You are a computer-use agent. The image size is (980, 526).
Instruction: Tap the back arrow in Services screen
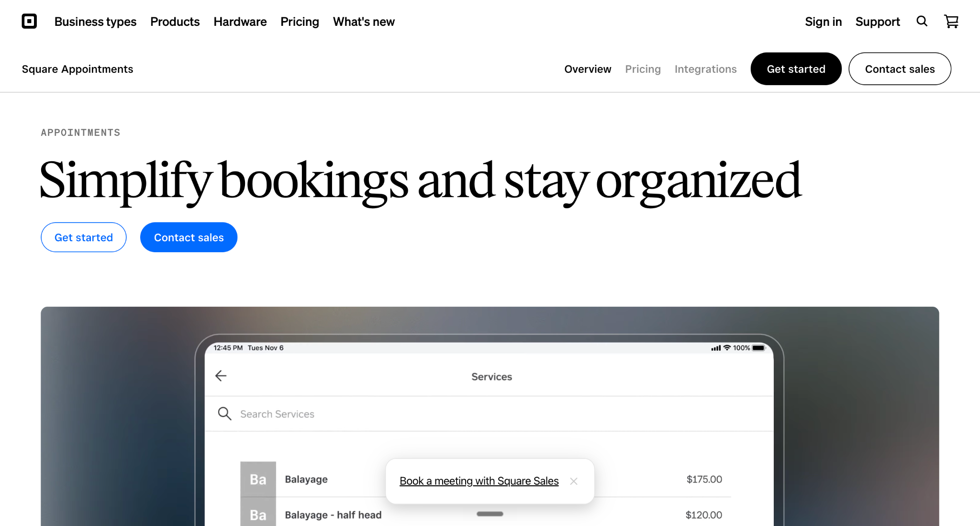pyautogui.click(x=221, y=376)
